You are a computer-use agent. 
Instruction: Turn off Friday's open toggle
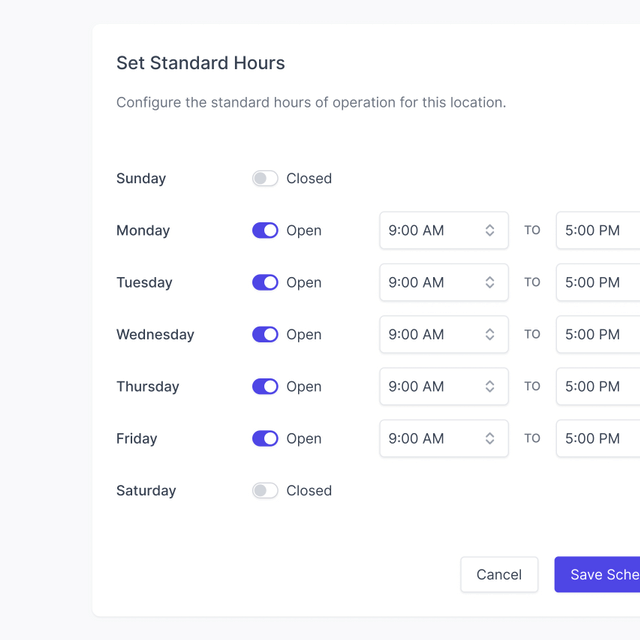265,439
